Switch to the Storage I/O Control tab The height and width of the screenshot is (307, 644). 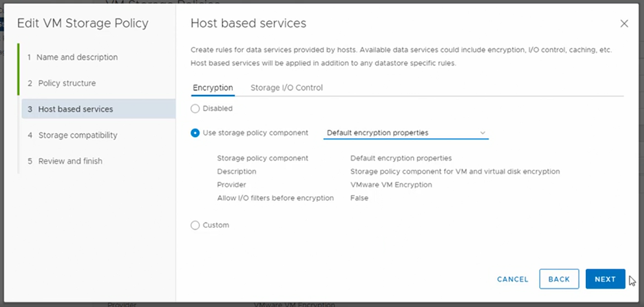point(286,88)
